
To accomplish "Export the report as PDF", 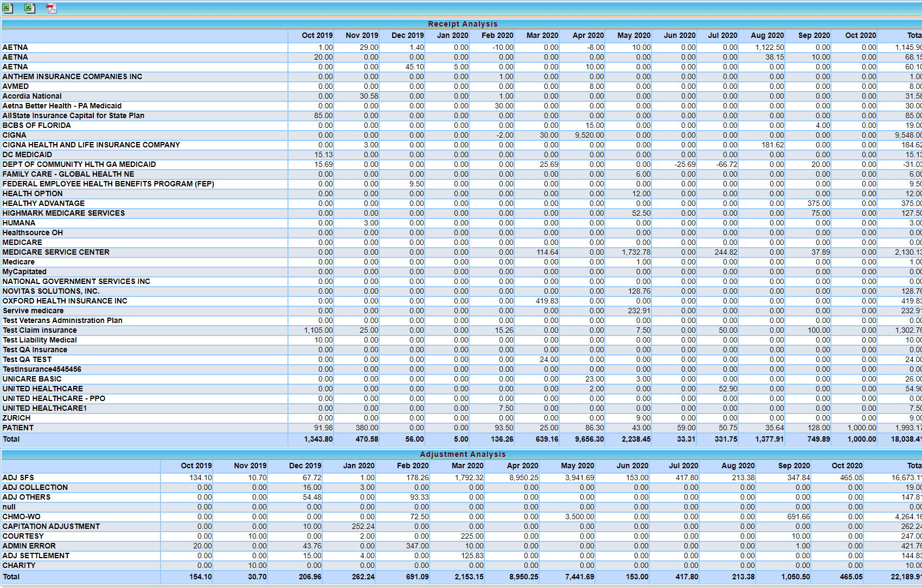I will (52, 8).
